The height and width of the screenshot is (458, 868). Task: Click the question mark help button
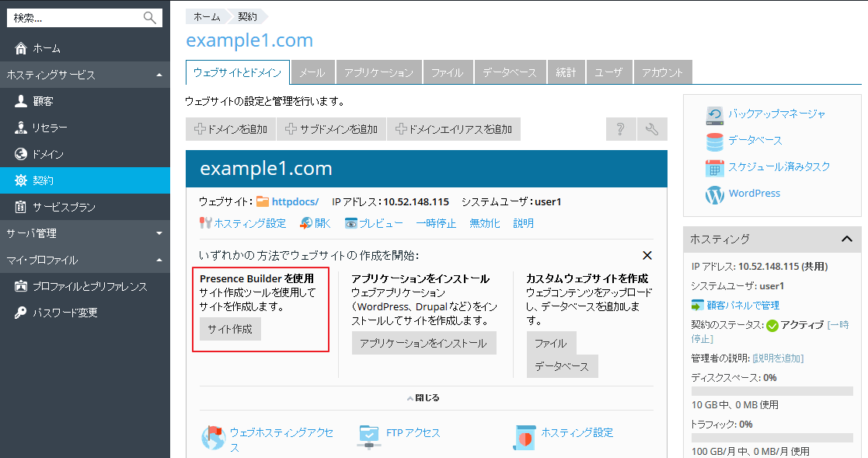click(x=621, y=129)
